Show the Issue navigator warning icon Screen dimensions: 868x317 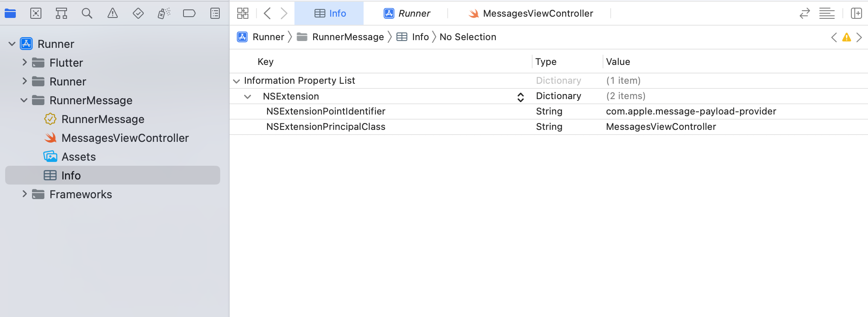113,14
